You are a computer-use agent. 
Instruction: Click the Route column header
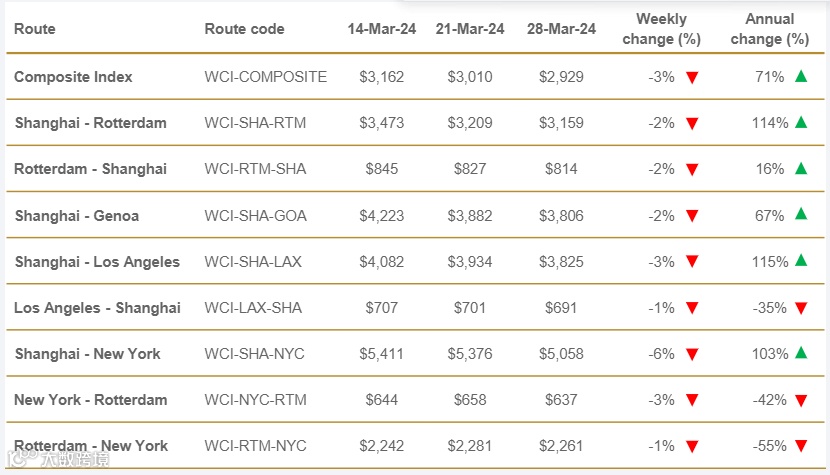(34, 29)
